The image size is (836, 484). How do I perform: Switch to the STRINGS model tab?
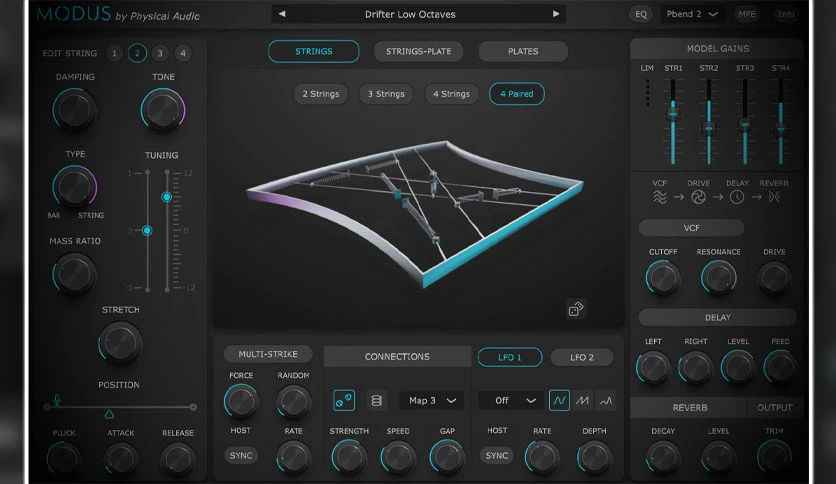[x=314, y=51]
